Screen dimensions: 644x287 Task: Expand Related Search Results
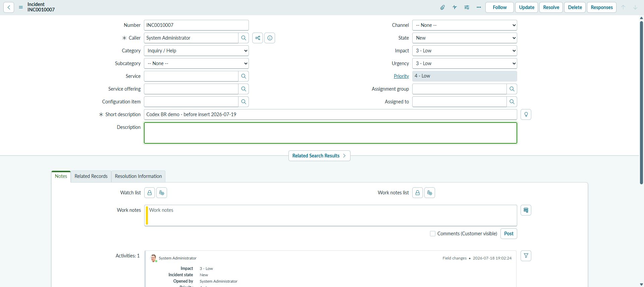click(x=319, y=156)
